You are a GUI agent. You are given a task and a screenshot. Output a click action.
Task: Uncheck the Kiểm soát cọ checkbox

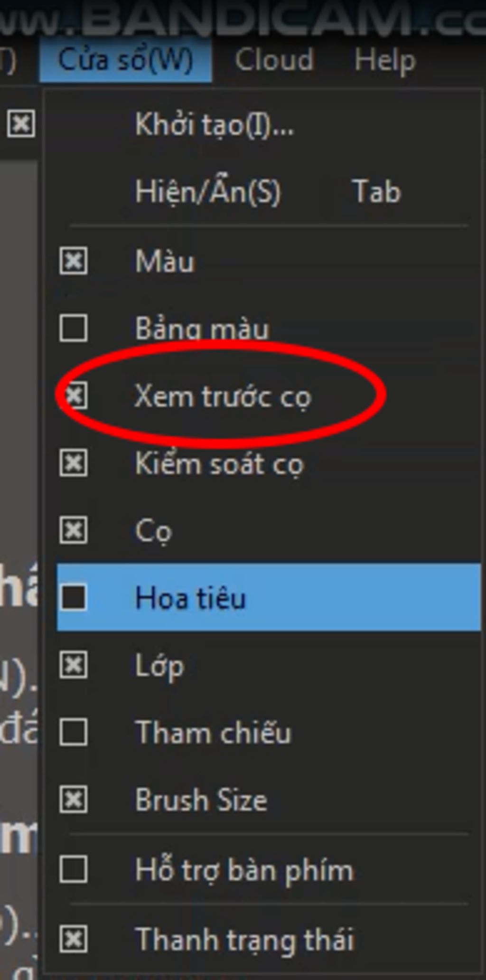74,463
